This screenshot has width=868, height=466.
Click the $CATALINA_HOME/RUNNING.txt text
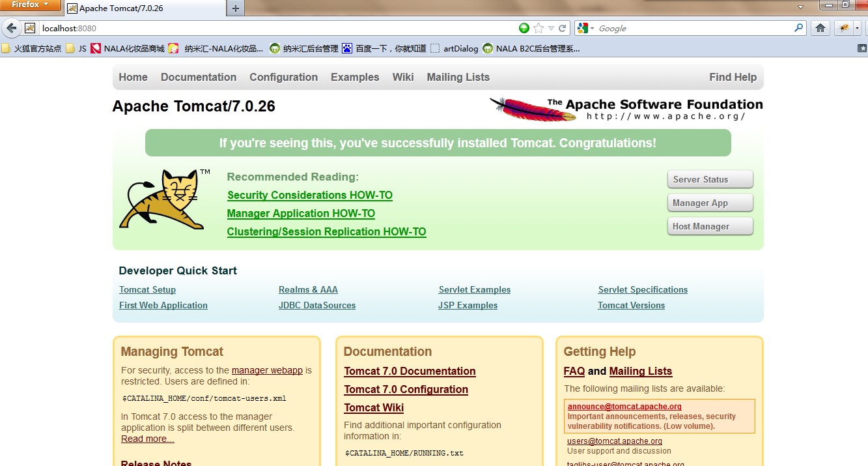click(x=404, y=453)
